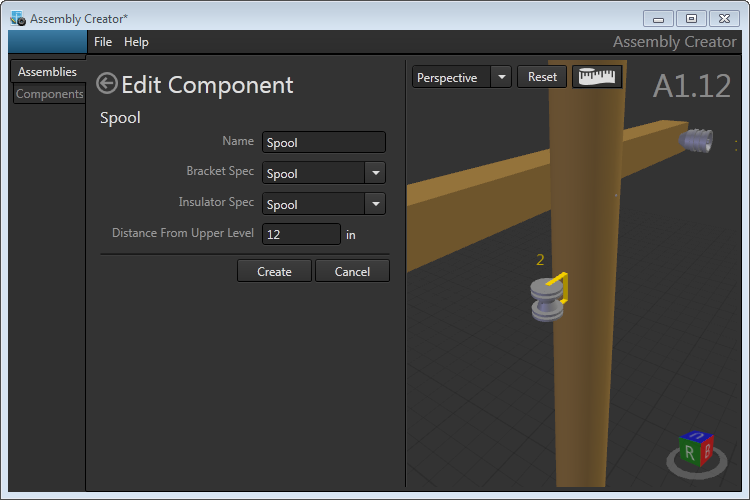The height and width of the screenshot is (500, 750).
Task: Click the Distance From Upper Level field
Action: (x=301, y=235)
